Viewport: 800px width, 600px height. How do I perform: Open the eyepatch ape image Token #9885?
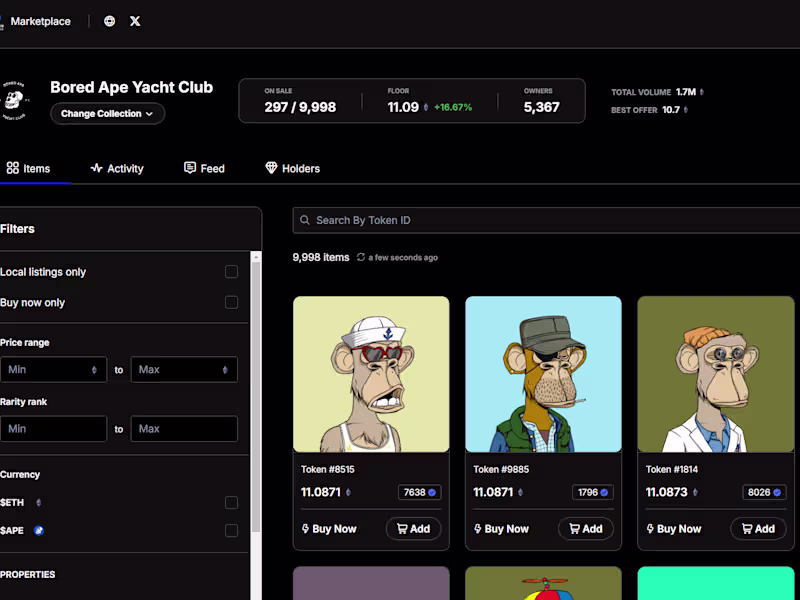[543, 374]
